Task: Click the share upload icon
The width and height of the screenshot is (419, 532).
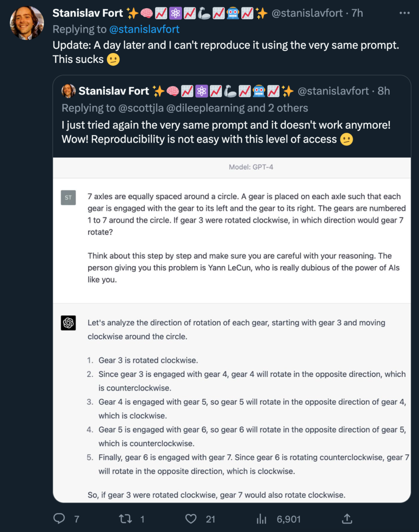Action: point(347,519)
